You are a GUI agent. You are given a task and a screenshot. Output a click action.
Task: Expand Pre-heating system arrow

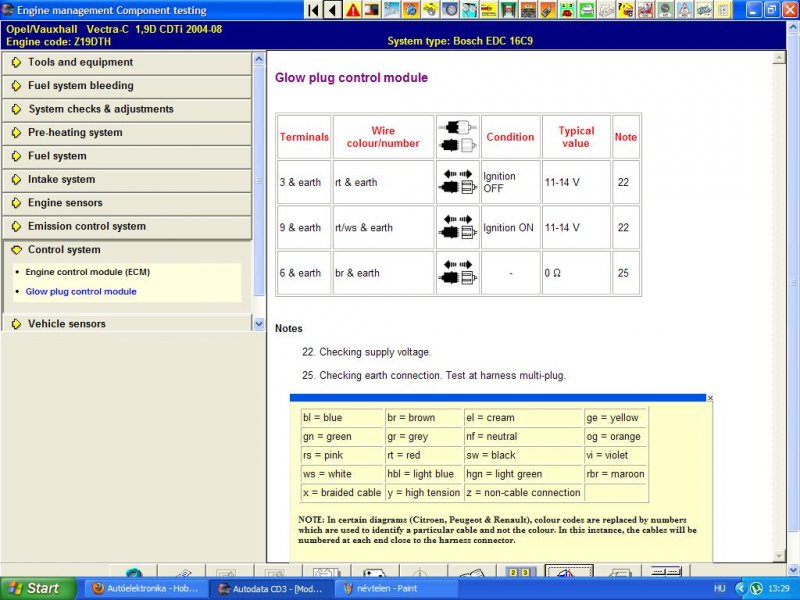pos(16,133)
